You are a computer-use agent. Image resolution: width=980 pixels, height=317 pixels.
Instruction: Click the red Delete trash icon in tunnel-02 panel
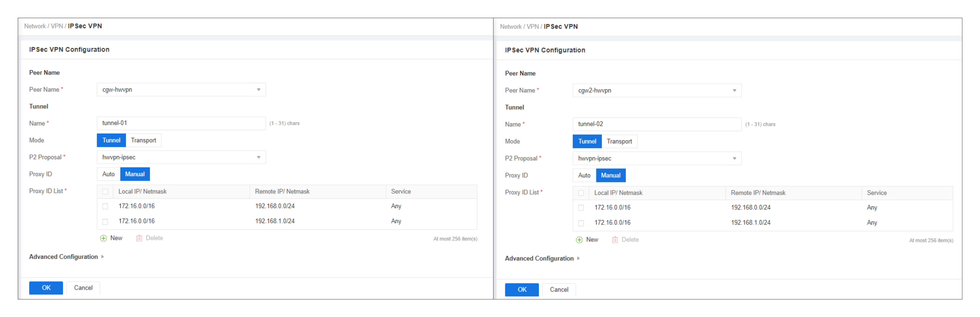[615, 240]
